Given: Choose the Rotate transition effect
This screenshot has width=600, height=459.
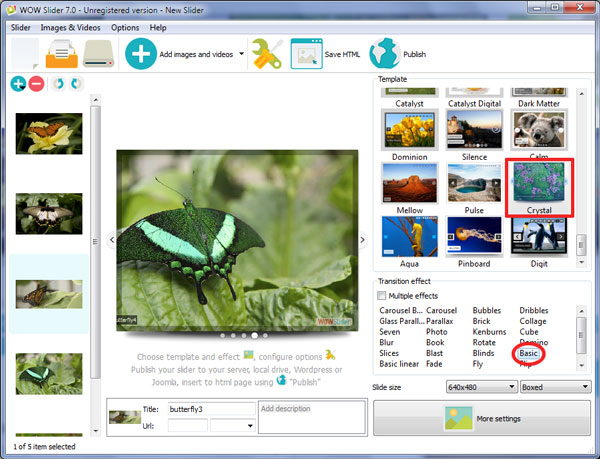Looking at the screenshot, I should click(x=484, y=342).
